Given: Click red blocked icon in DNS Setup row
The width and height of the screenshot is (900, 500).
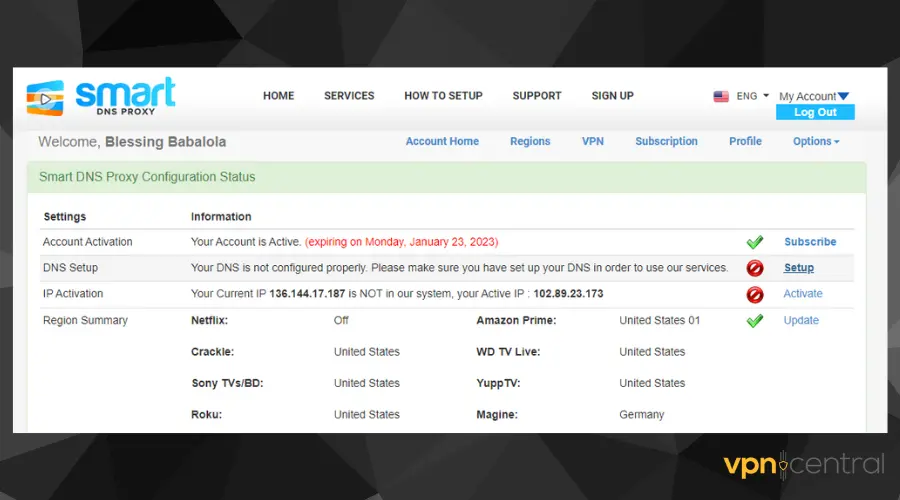Looking at the screenshot, I should [755, 268].
